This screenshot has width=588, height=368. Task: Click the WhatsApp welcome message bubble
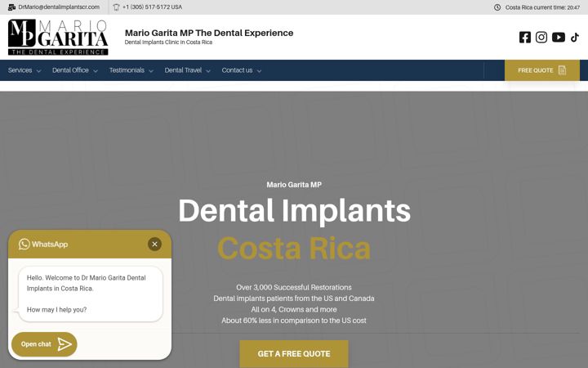[x=91, y=294]
